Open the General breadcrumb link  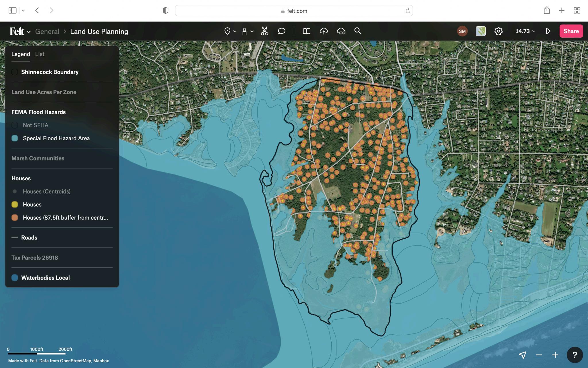pyautogui.click(x=47, y=31)
